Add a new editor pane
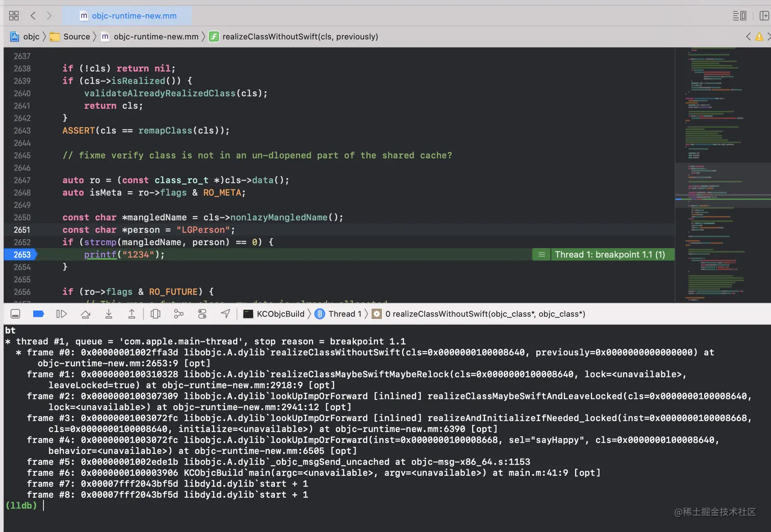771x532 pixels. [x=764, y=16]
